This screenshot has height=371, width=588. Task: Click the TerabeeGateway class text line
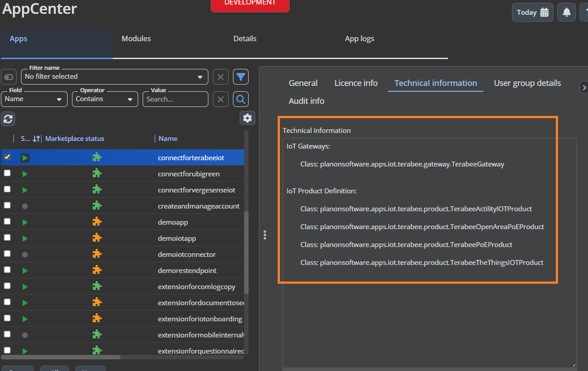coord(402,164)
